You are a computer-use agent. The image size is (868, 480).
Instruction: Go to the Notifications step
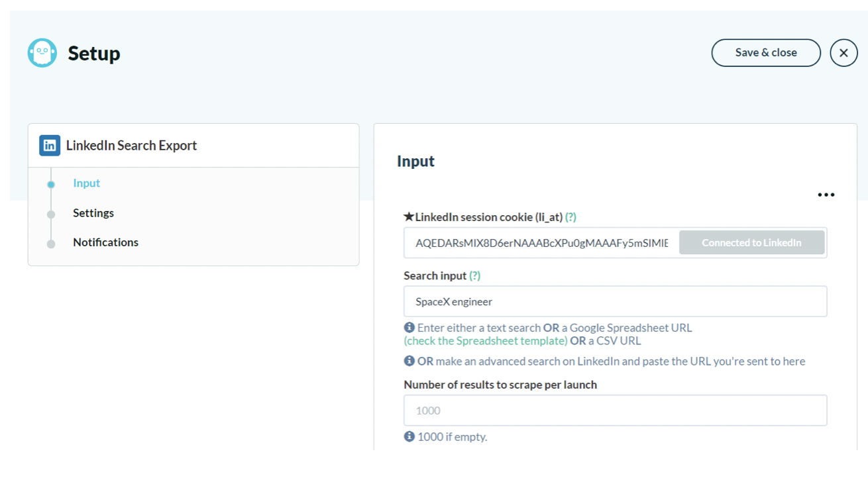tap(105, 242)
